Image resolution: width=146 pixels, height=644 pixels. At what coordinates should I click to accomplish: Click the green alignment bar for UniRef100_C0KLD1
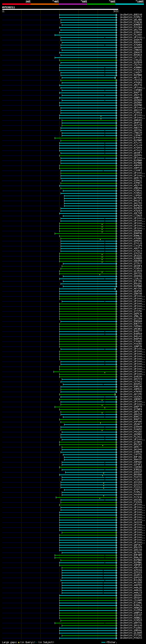(x=88, y=60)
